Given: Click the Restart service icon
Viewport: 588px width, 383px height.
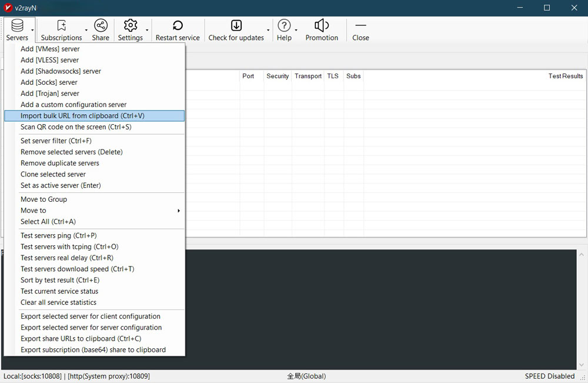Looking at the screenshot, I should tap(178, 25).
